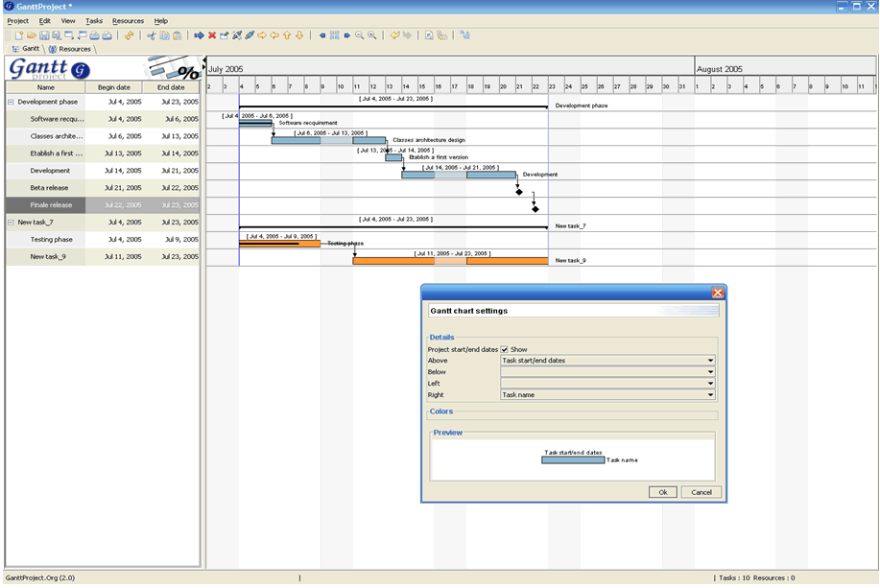Click the red X delete task icon
Viewport: 880px width, 588px height.
(x=211, y=35)
